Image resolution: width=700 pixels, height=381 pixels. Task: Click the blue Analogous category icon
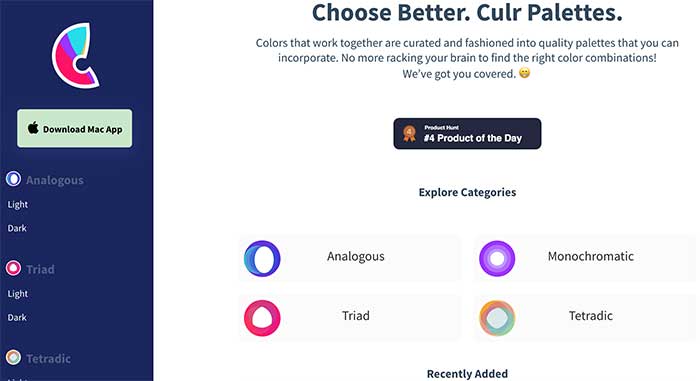(x=262, y=258)
